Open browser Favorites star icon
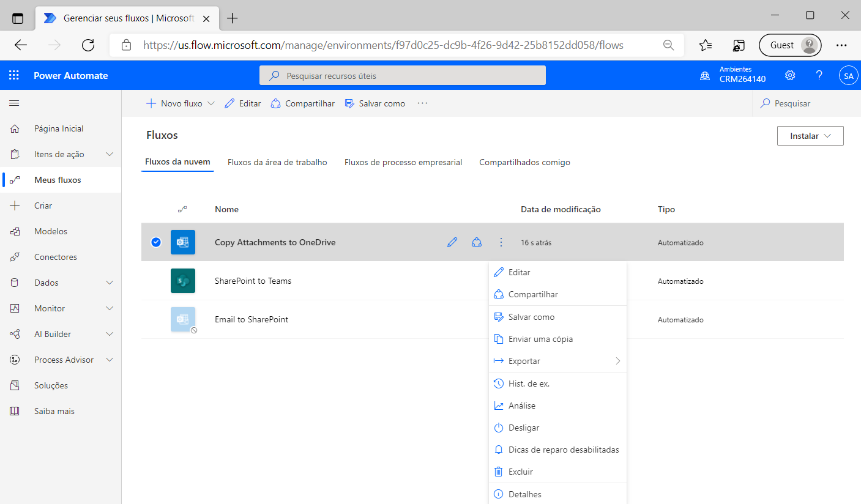The height and width of the screenshot is (504, 861). point(706,45)
